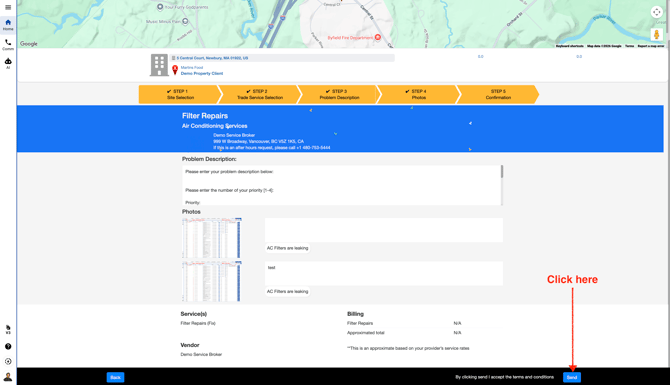Select Step 5 Confirmation
Image resolution: width=670 pixels, height=385 pixels.
pyautogui.click(x=497, y=94)
